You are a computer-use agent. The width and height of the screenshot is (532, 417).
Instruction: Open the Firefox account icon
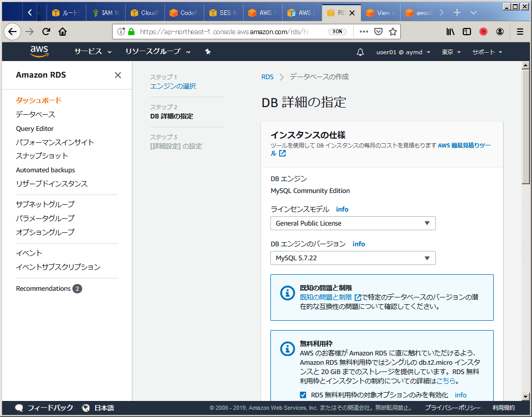pyautogui.click(x=500, y=32)
